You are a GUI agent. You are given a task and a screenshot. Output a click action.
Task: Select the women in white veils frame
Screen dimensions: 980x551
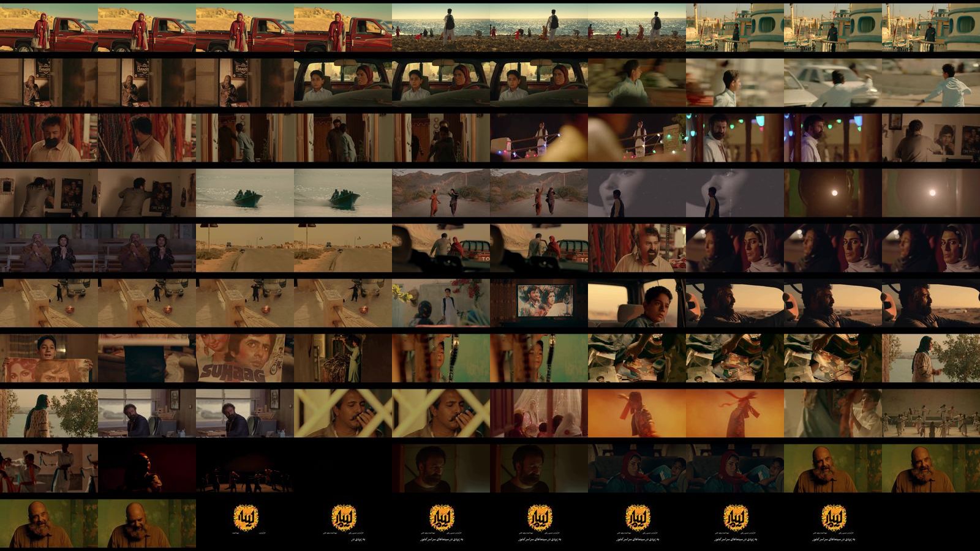(539, 413)
